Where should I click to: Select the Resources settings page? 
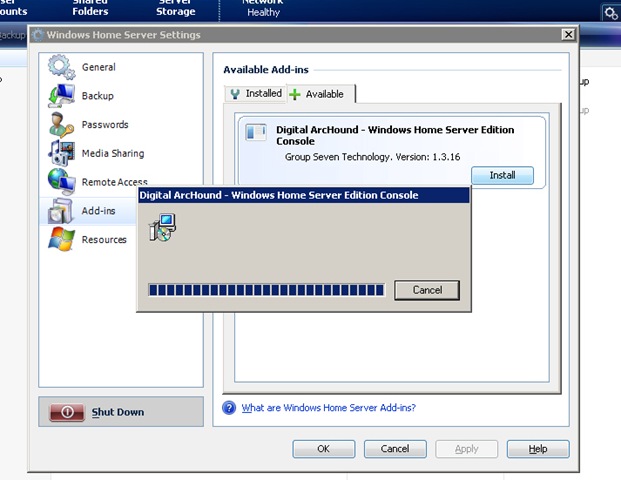click(88, 239)
